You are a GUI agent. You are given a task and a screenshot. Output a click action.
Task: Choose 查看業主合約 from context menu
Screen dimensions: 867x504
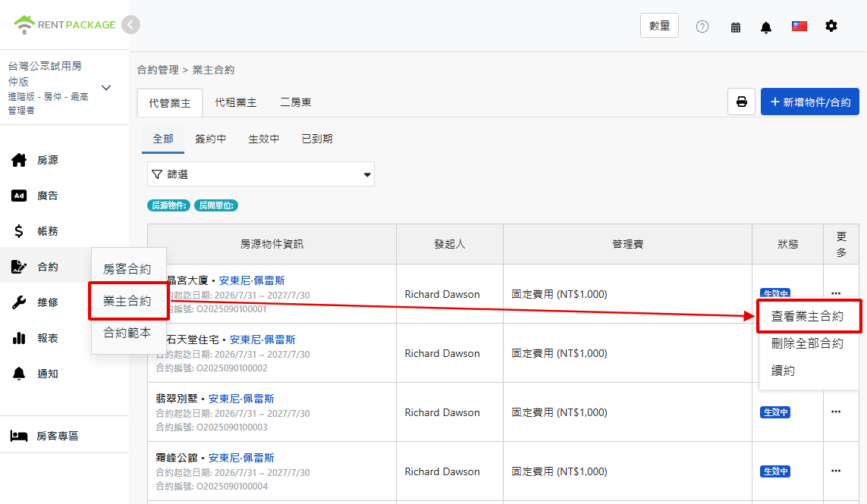click(x=808, y=317)
